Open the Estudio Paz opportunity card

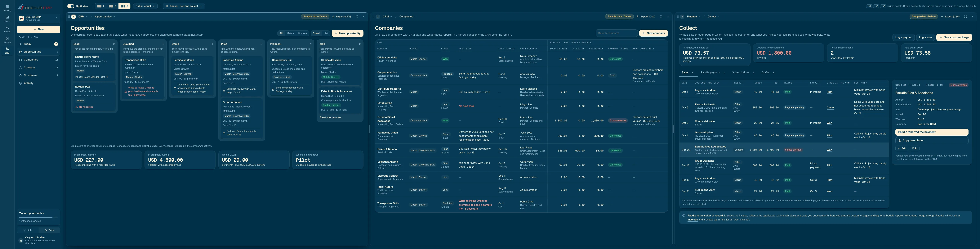click(94, 97)
